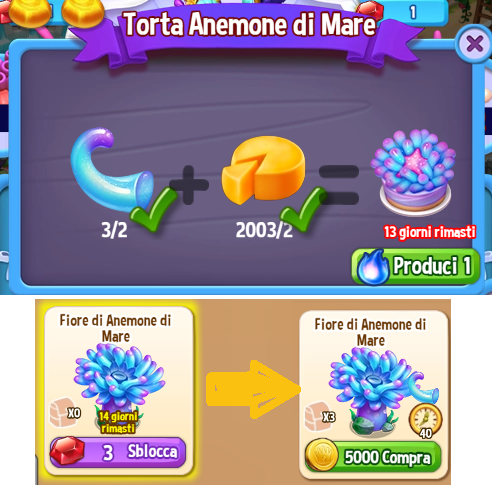Click the locked anemone flower image

119,380
